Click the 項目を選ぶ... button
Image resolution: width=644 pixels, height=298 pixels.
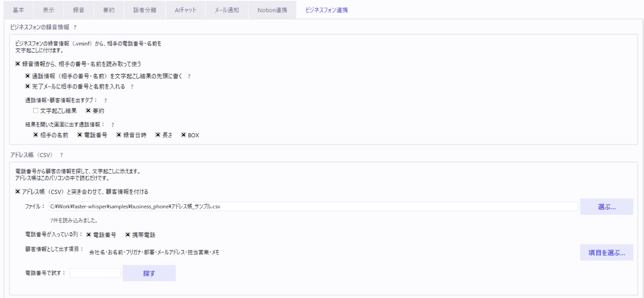[606, 253]
